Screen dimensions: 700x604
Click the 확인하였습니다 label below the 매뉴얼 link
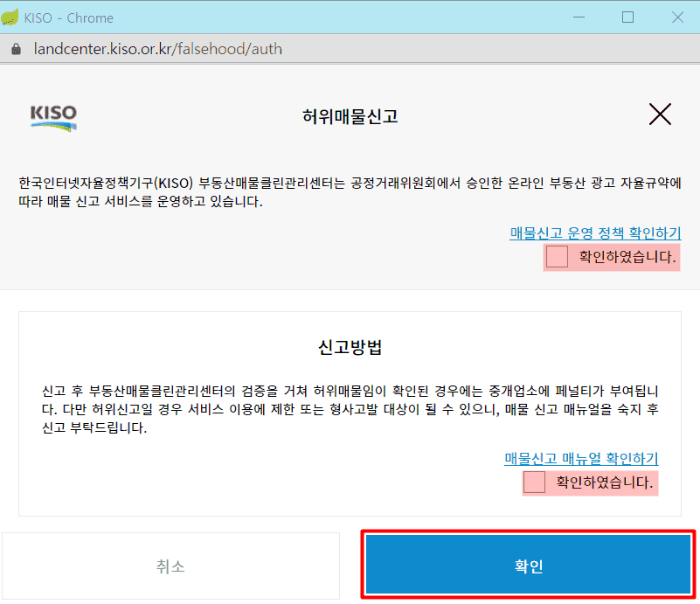click(604, 482)
